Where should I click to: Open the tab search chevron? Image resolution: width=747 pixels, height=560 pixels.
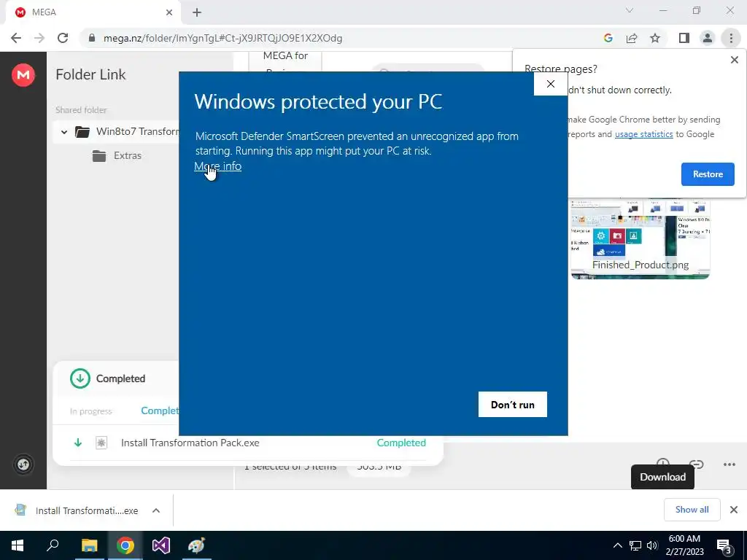(x=630, y=10)
